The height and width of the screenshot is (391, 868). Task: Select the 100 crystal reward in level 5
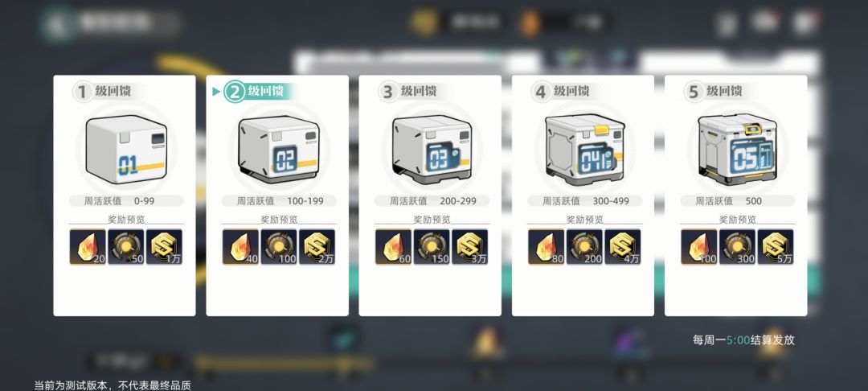(699, 247)
